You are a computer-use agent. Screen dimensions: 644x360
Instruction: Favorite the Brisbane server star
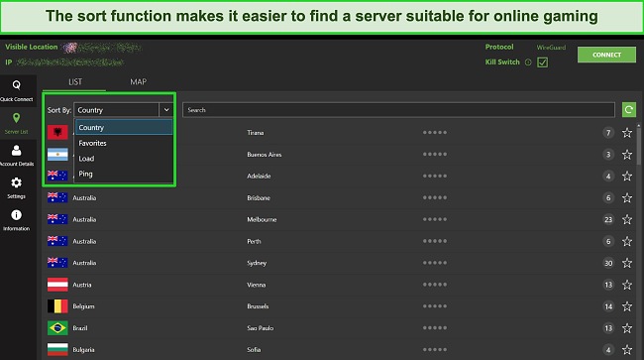point(627,198)
